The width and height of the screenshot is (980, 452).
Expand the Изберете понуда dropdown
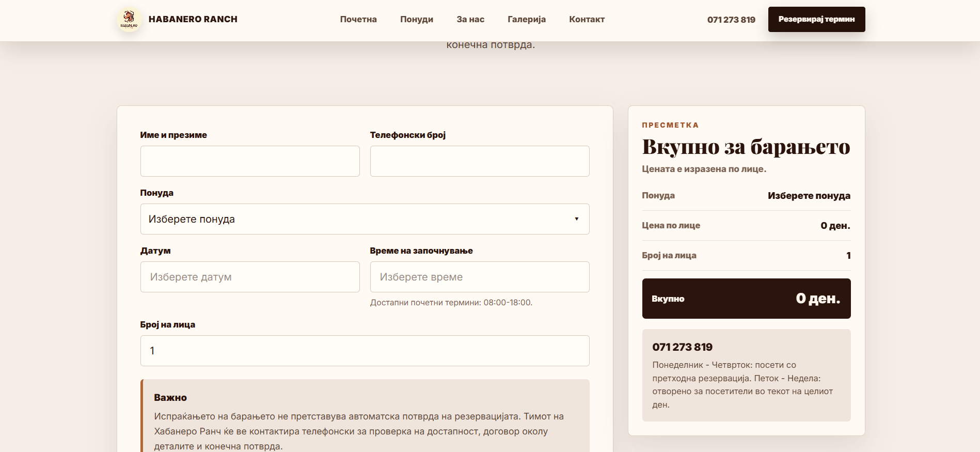click(x=365, y=219)
